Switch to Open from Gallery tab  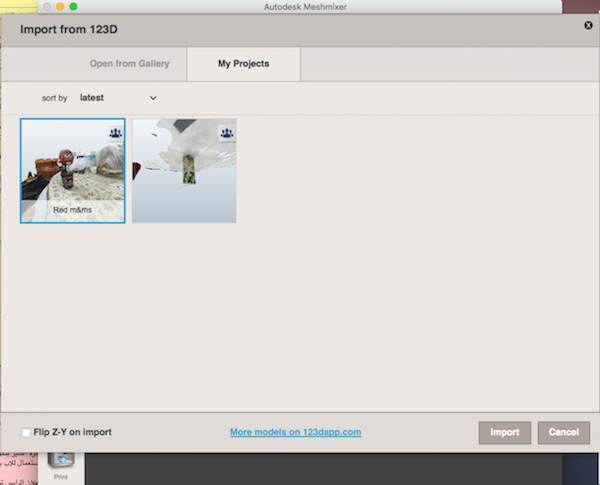(129, 64)
